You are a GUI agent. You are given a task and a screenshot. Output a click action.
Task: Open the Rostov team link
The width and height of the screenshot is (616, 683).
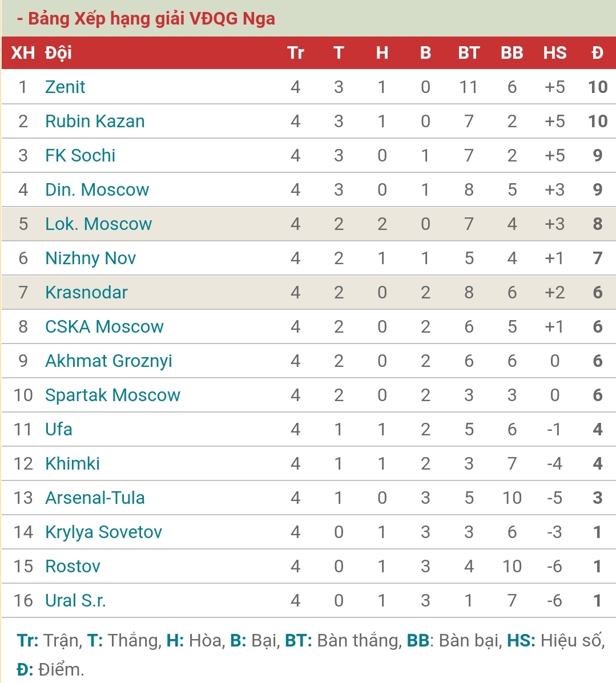73,566
